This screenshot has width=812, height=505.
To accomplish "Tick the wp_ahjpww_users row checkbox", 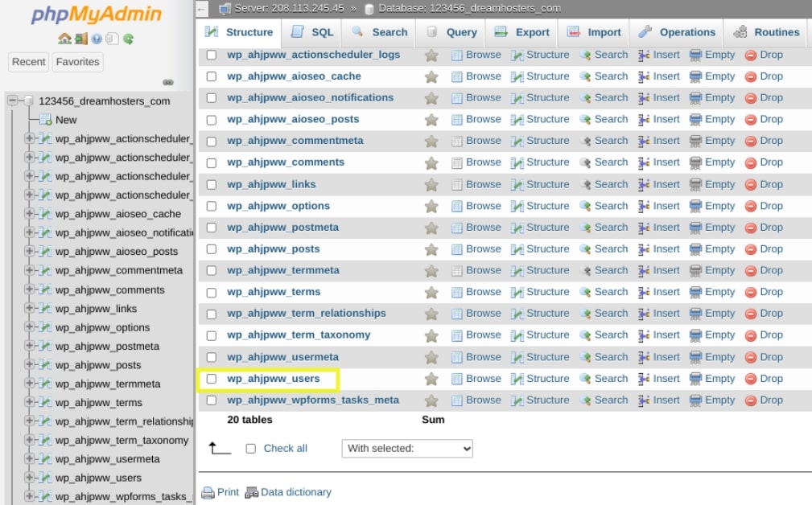I will tap(212, 379).
